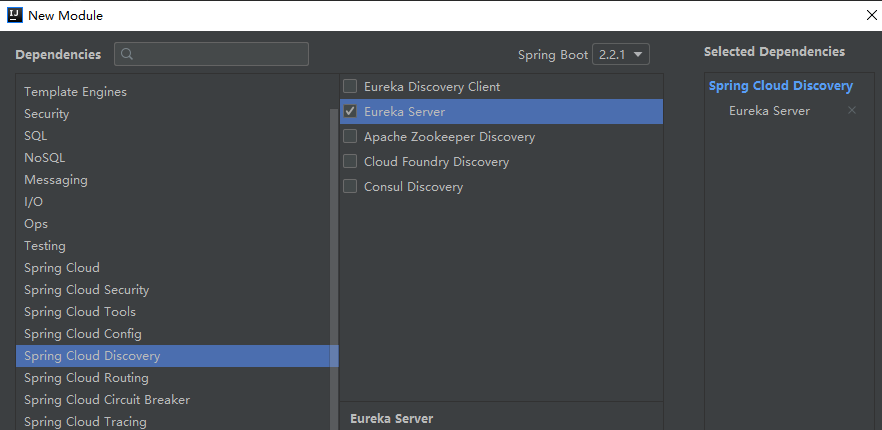Click the Eureka Server description title
This screenshot has height=430, width=882.
point(392,419)
